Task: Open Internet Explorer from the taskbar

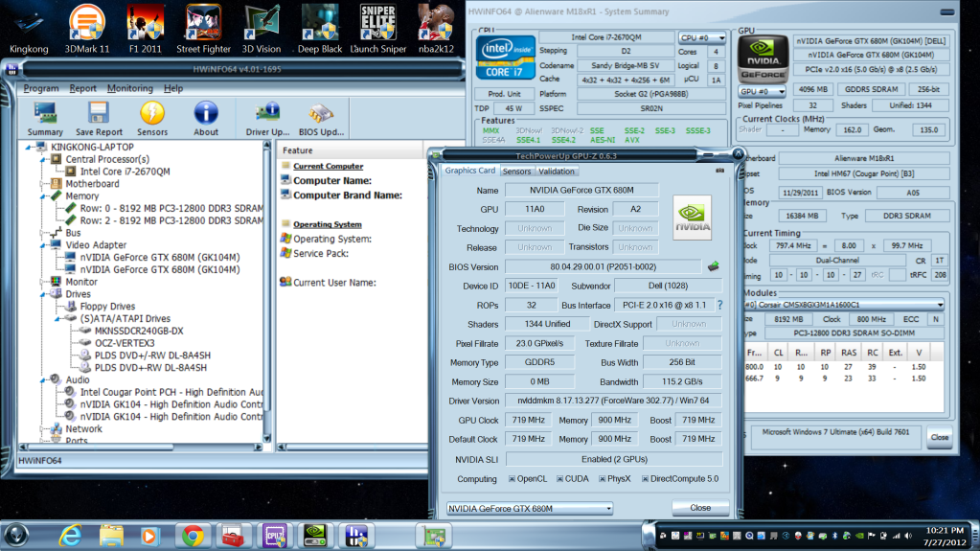Action: coord(71,536)
